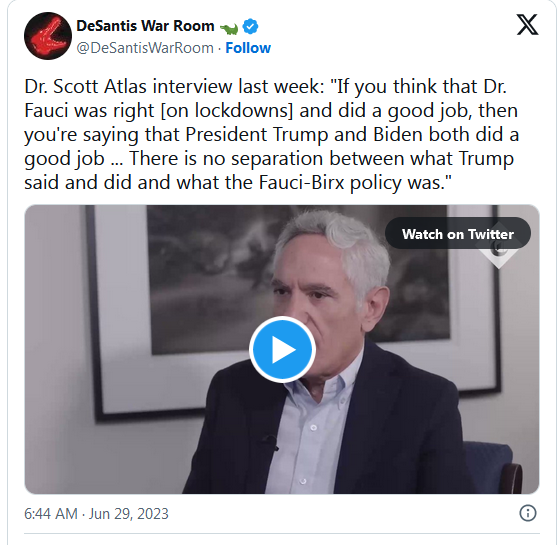Open the tweet info circle icon
Screen dimensions: 560x545
click(x=528, y=513)
